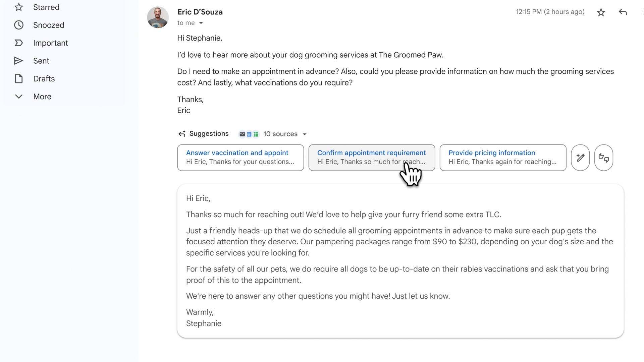Click the Starred star icon in sidebar
This screenshot has width=644, height=362.
click(x=19, y=7)
